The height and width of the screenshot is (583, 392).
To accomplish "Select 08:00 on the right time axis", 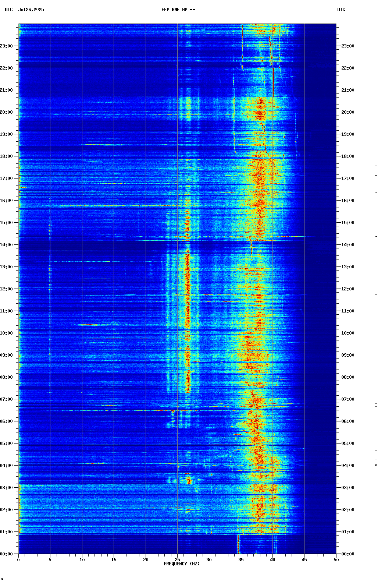I will 348,377.
